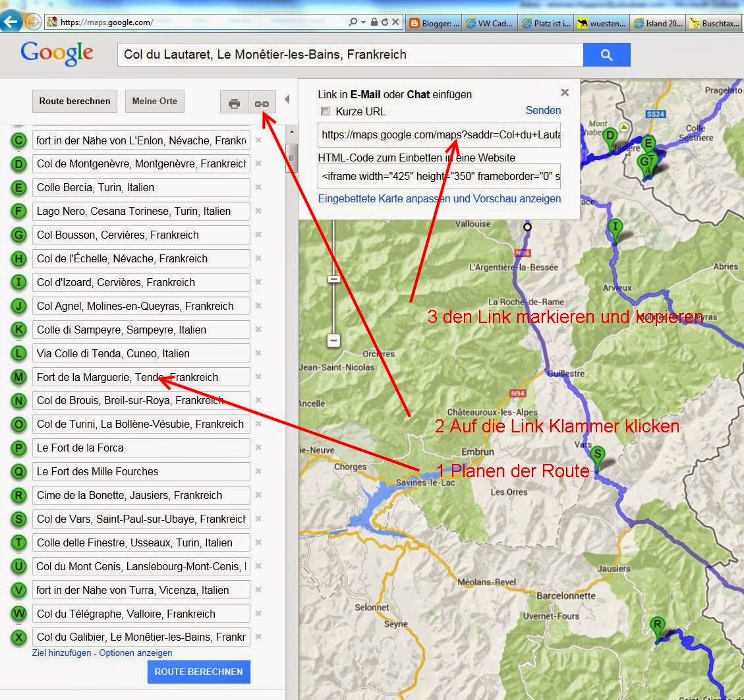Click the Ziel hinzufügen link
The width and height of the screenshot is (744, 700).
[x=61, y=653]
